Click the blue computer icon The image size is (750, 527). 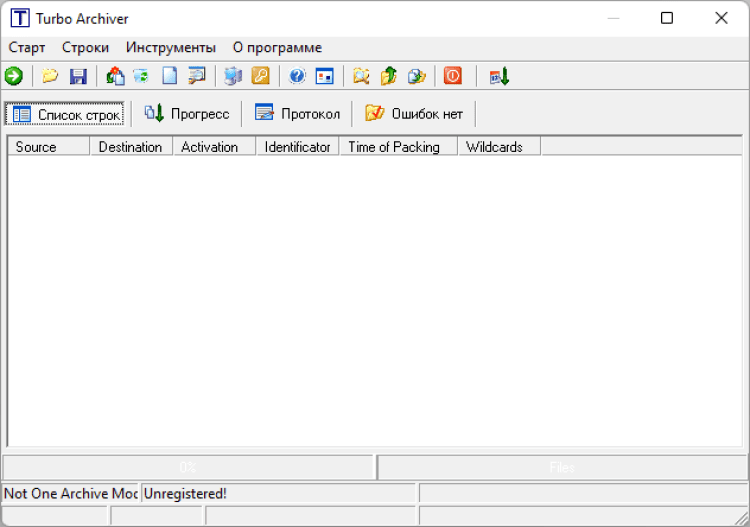tap(233, 76)
